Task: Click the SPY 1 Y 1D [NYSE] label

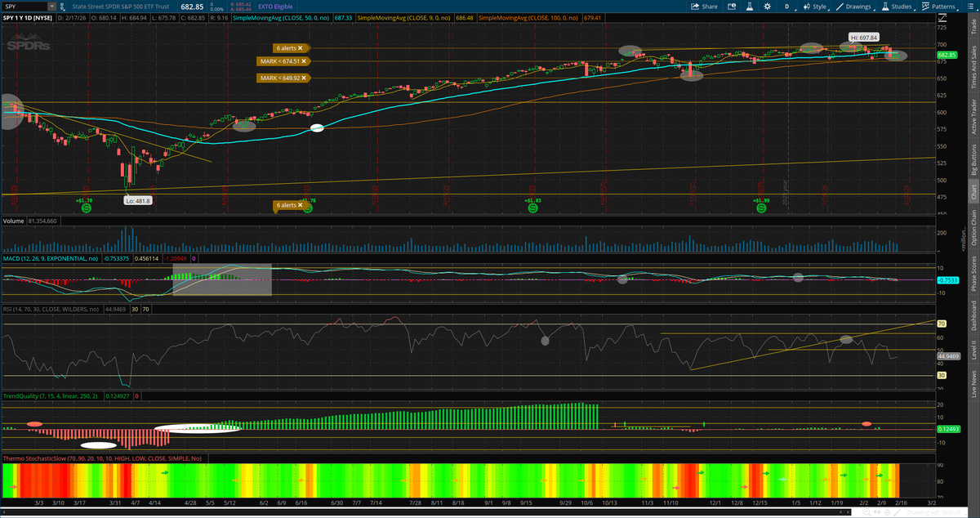Action: click(x=27, y=17)
